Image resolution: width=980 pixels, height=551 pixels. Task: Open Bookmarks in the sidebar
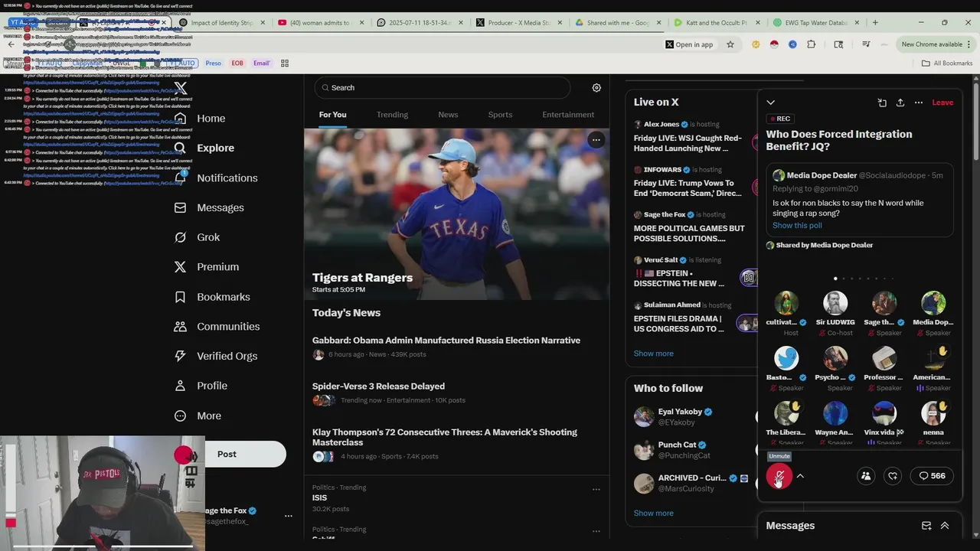212,297
